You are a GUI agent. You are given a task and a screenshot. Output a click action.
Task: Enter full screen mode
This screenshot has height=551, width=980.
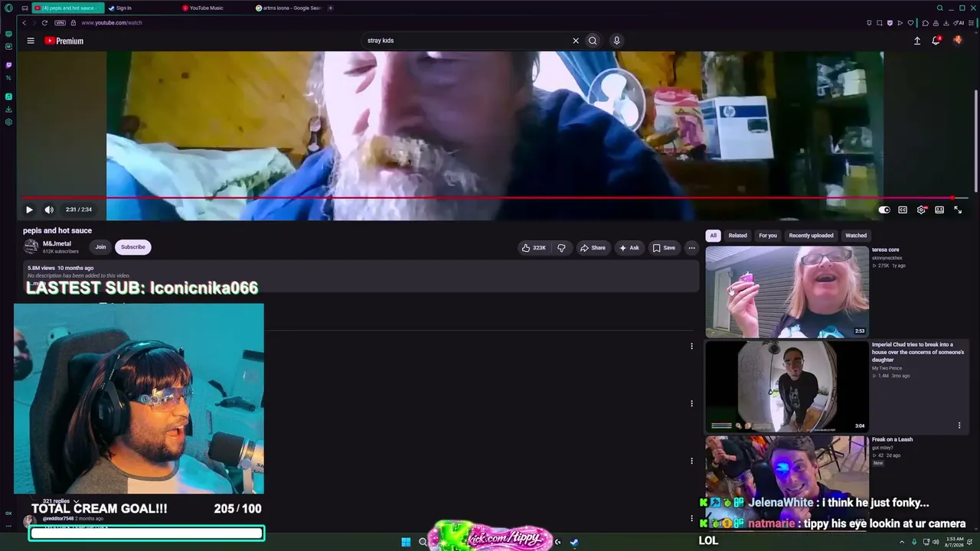pyautogui.click(x=958, y=210)
